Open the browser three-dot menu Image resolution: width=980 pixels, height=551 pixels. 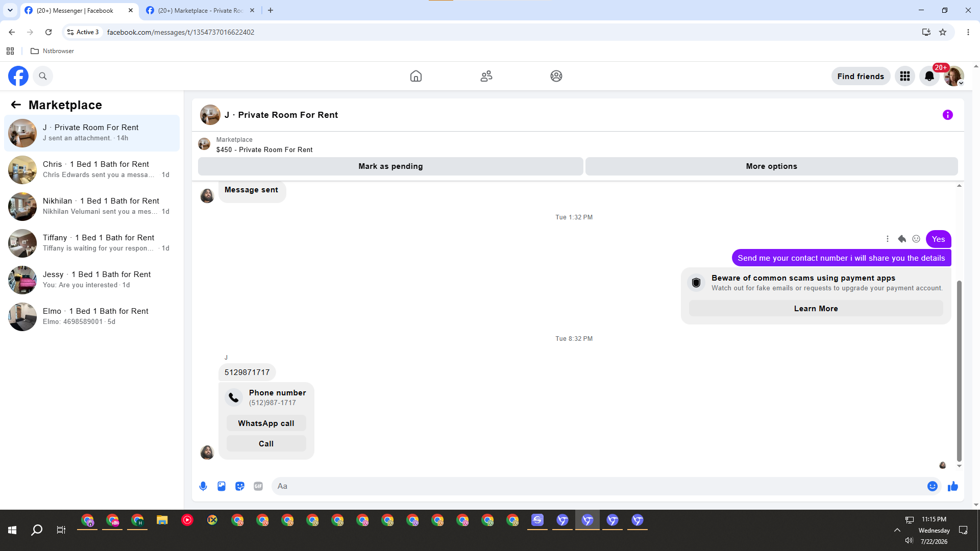pyautogui.click(x=968, y=32)
